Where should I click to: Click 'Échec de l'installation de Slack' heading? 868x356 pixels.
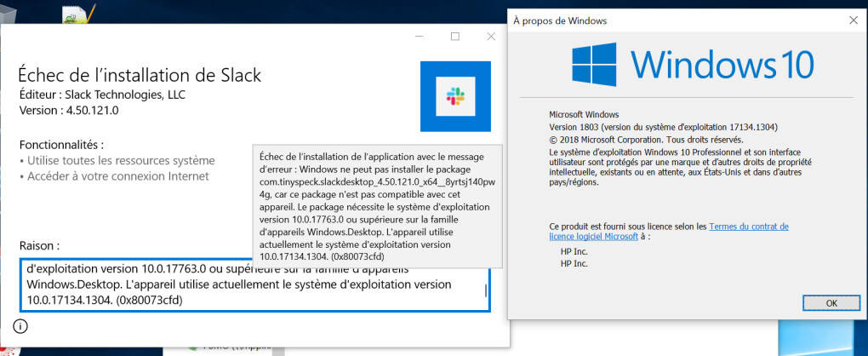click(140, 75)
